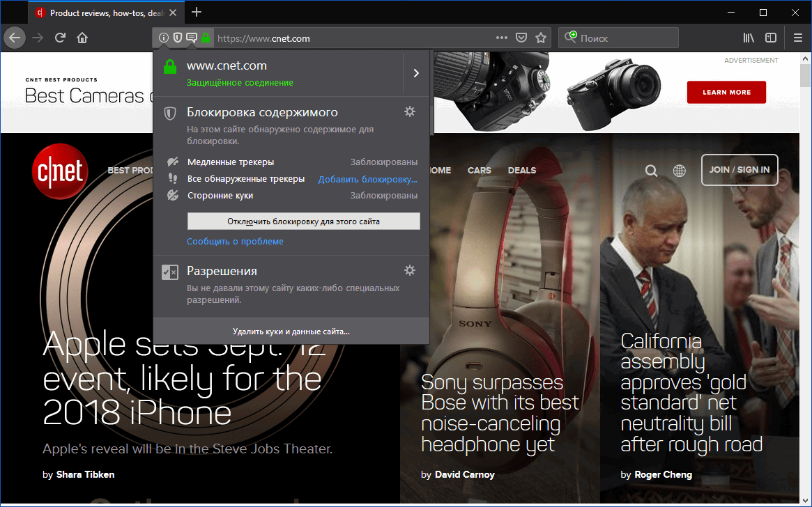Click the Медленные трекеры row label

click(x=231, y=162)
